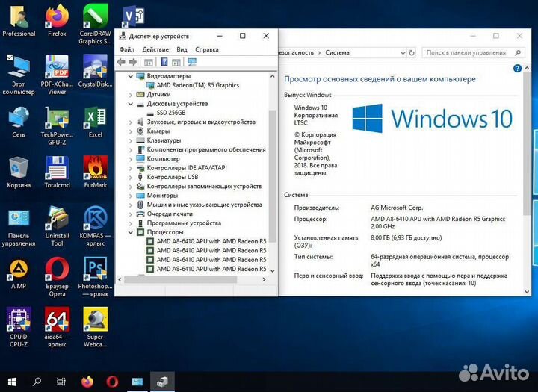Open the Действие menu
The width and height of the screenshot is (538, 392).
[x=155, y=49]
